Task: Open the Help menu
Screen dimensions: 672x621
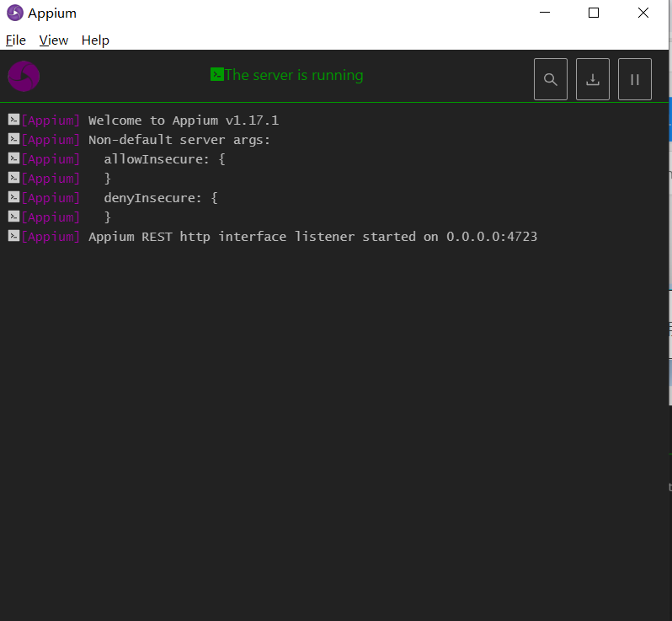Action: click(95, 40)
